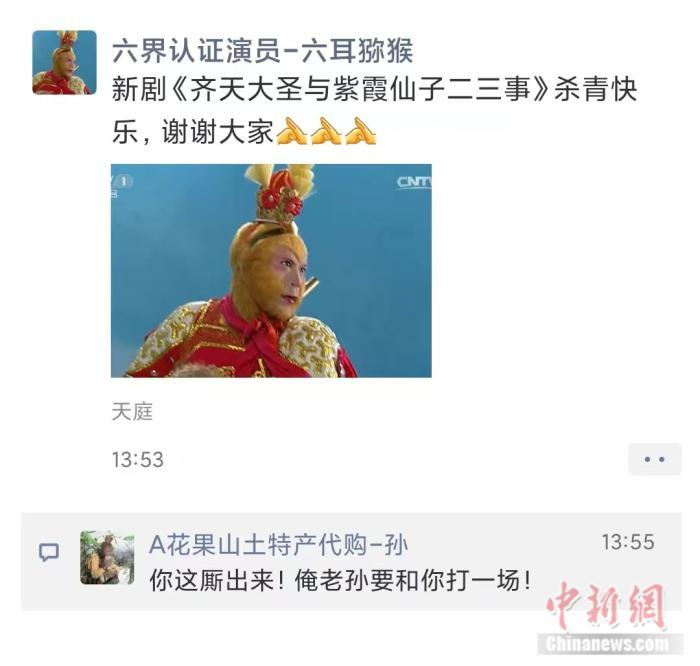Click the CNTV logo in the photo

click(414, 182)
